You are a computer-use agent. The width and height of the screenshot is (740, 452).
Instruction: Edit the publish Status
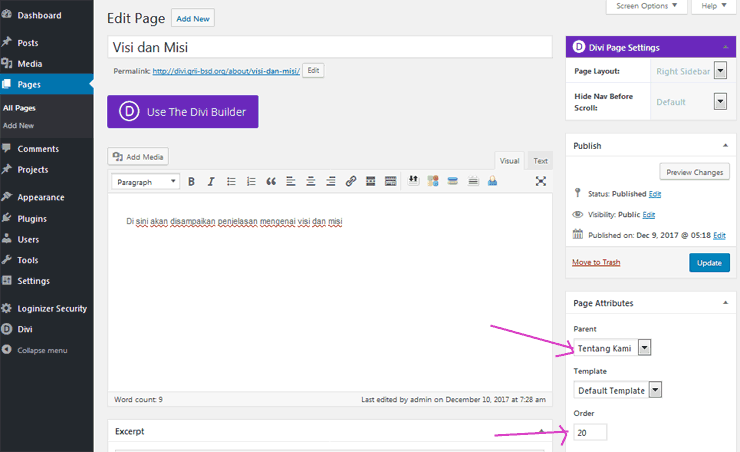[655, 194]
